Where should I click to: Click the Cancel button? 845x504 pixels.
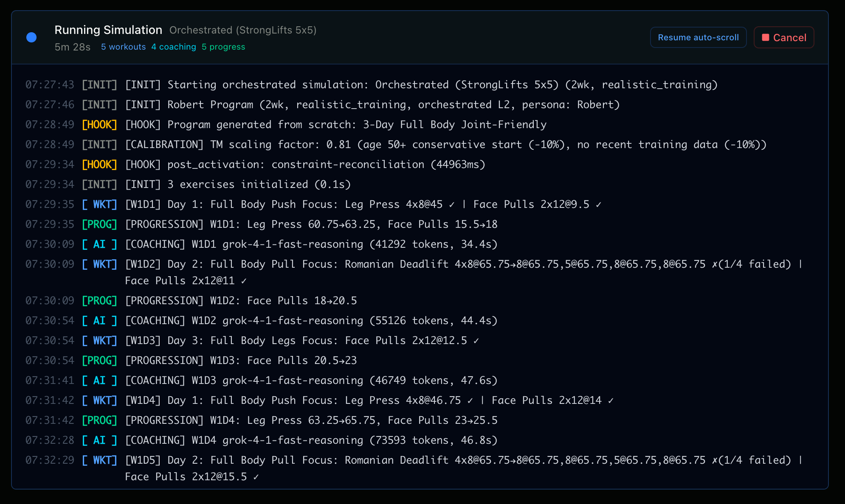pos(783,37)
